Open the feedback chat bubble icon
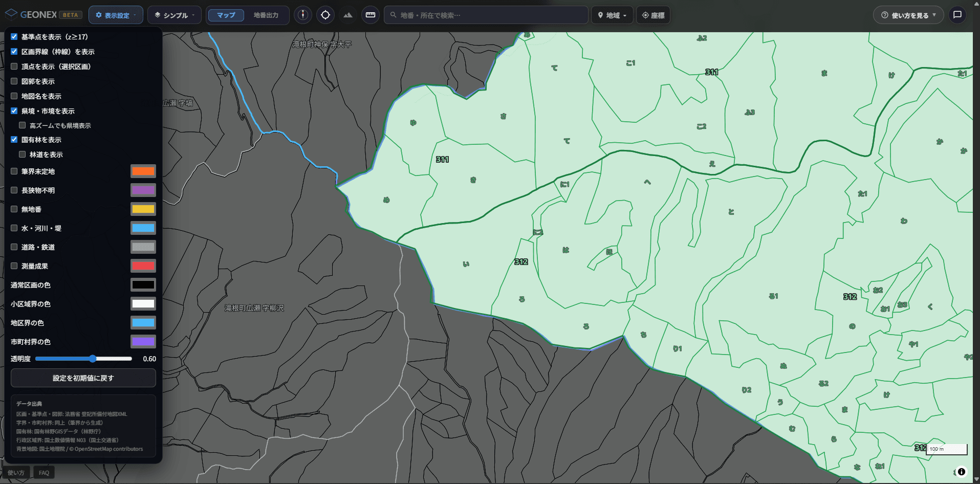The height and width of the screenshot is (484, 980). tap(957, 15)
